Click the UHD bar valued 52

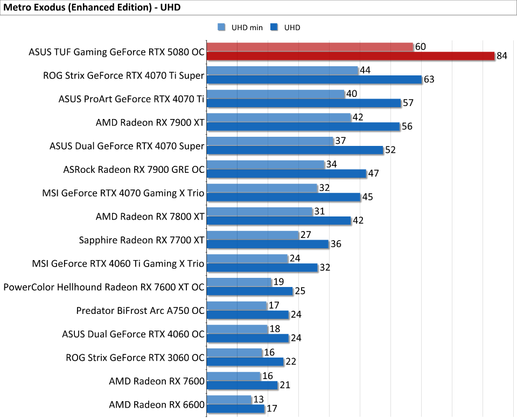click(x=295, y=150)
